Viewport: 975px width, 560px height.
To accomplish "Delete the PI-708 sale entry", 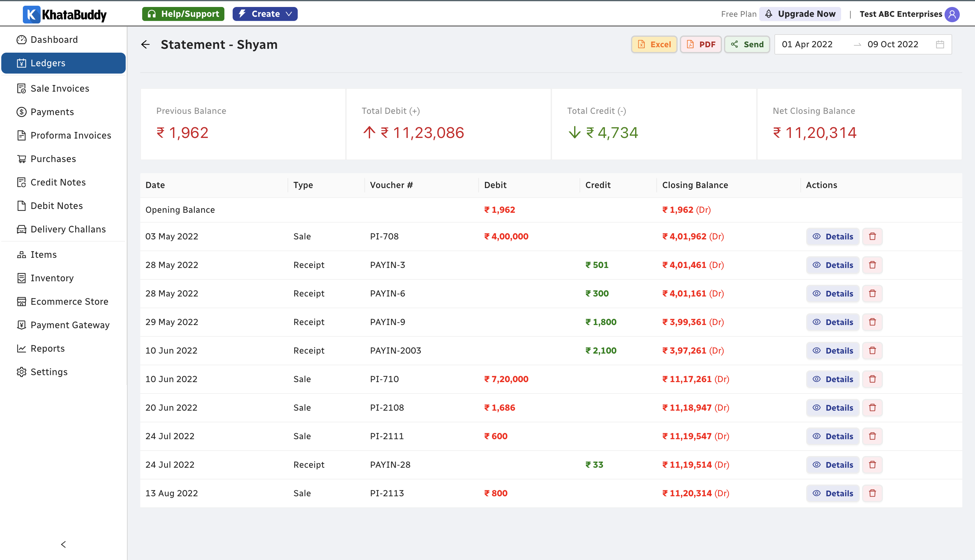I will click(872, 236).
